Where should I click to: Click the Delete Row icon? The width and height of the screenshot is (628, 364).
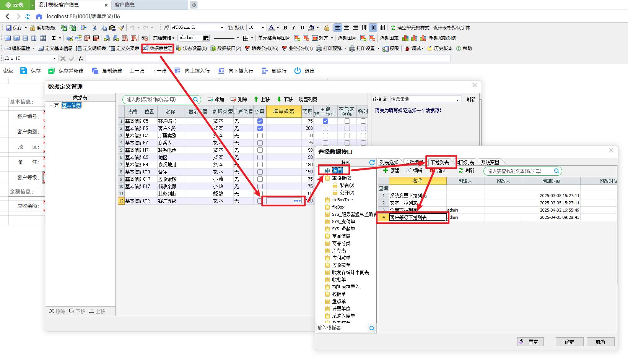click(265, 71)
